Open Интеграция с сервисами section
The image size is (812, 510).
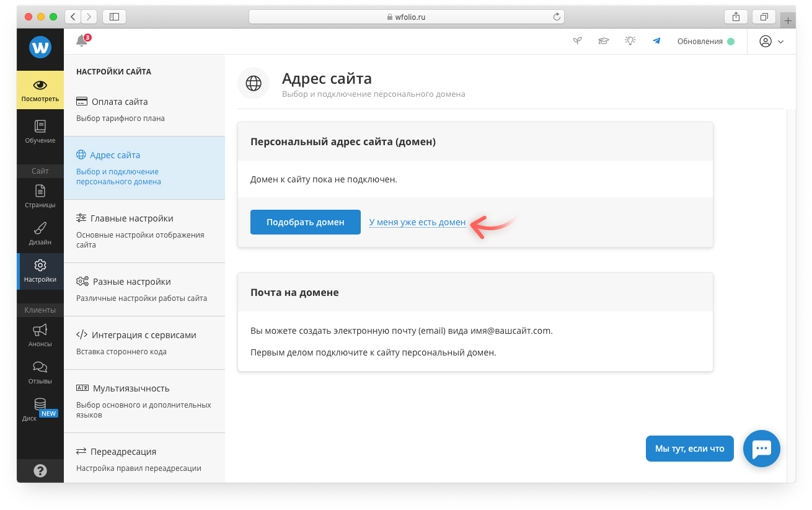pos(144,343)
